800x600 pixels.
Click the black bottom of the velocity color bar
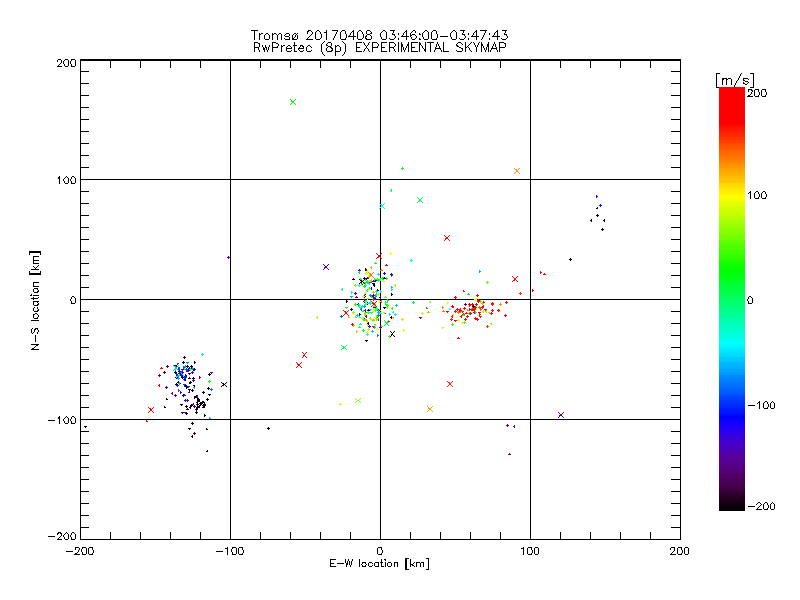732,503
